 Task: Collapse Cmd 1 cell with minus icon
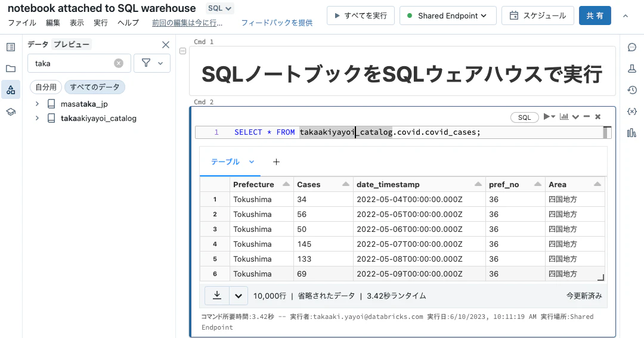183,51
